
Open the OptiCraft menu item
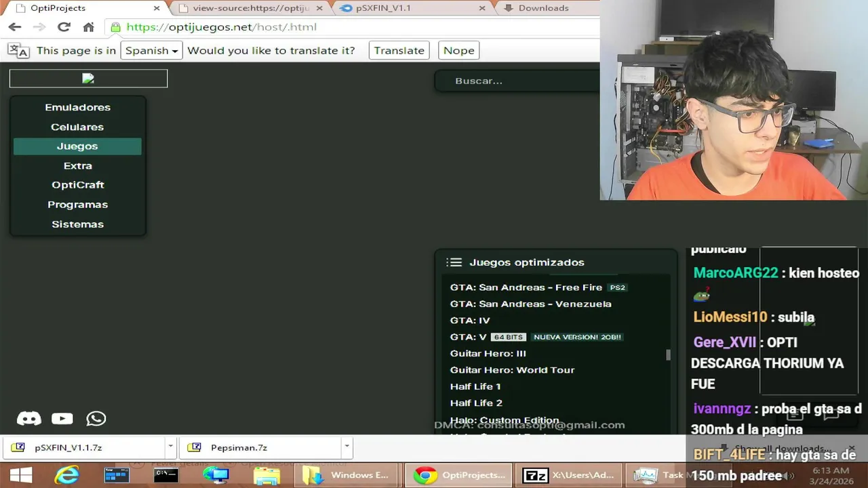click(77, 184)
